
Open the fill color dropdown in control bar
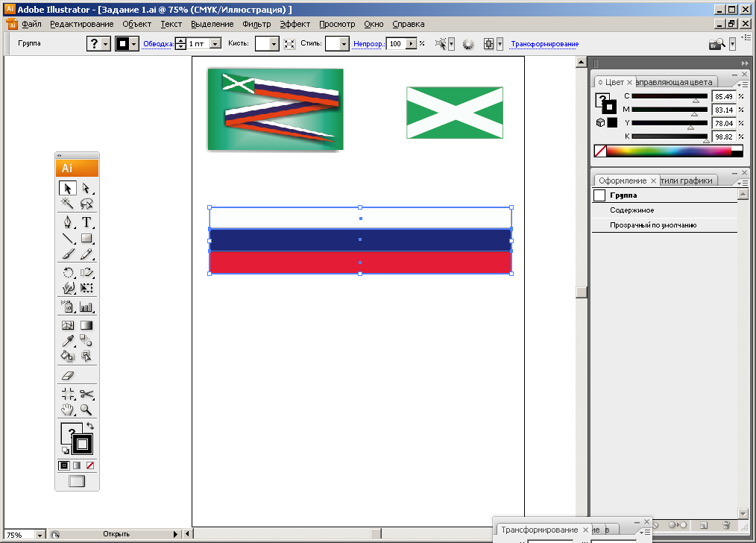pos(106,44)
